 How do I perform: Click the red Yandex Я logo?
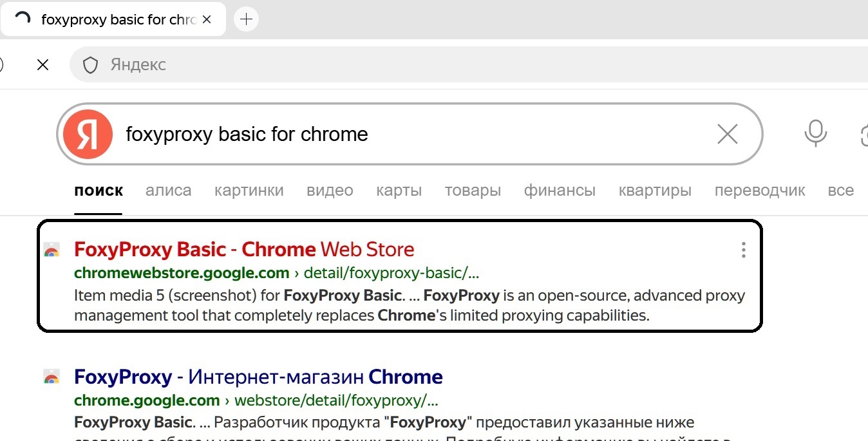point(88,135)
